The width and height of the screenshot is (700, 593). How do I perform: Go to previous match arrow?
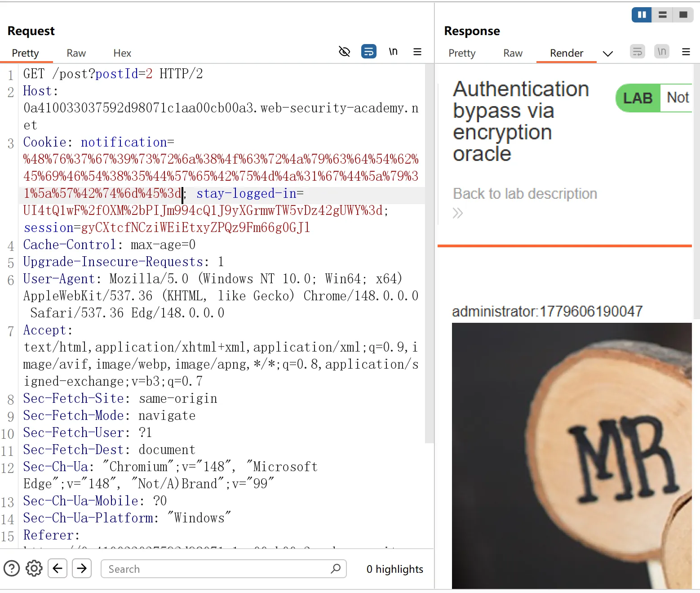58,569
